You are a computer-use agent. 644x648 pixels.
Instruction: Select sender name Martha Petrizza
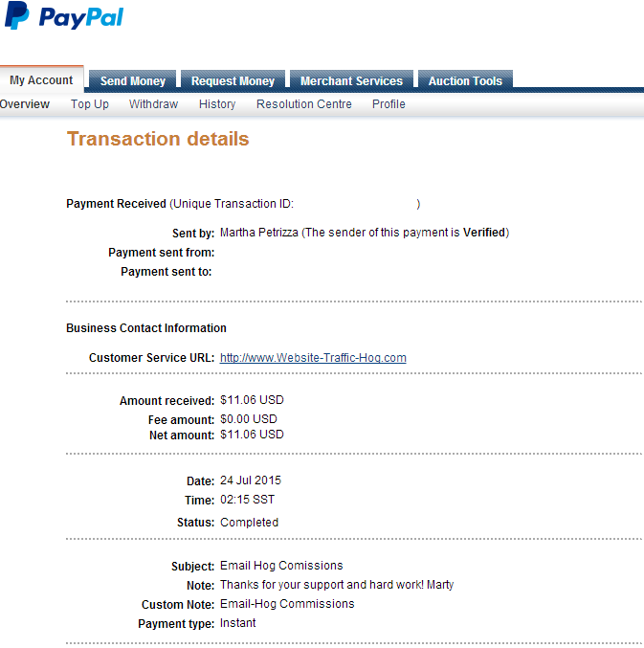[x=259, y=233]
